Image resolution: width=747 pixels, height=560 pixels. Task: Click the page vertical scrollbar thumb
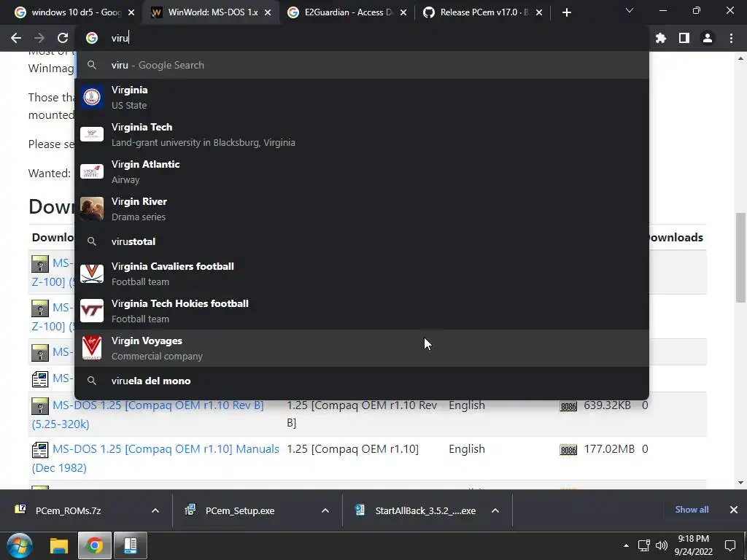tap(740, 257)
